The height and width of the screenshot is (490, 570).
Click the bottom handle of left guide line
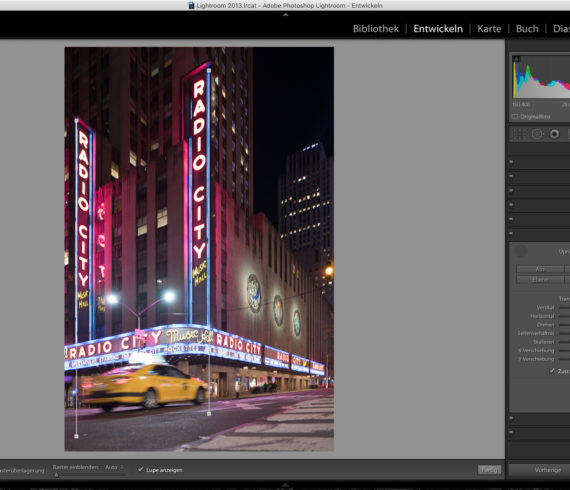[76, 436]
